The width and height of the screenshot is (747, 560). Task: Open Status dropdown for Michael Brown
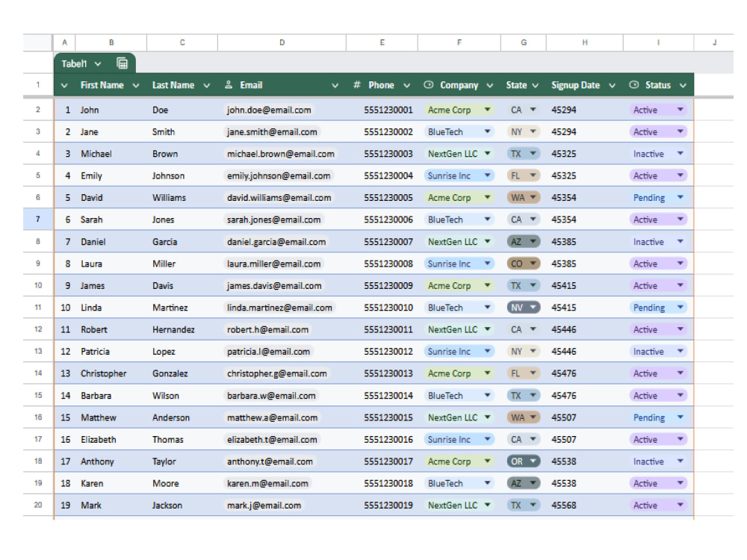(x=681, y=153)
